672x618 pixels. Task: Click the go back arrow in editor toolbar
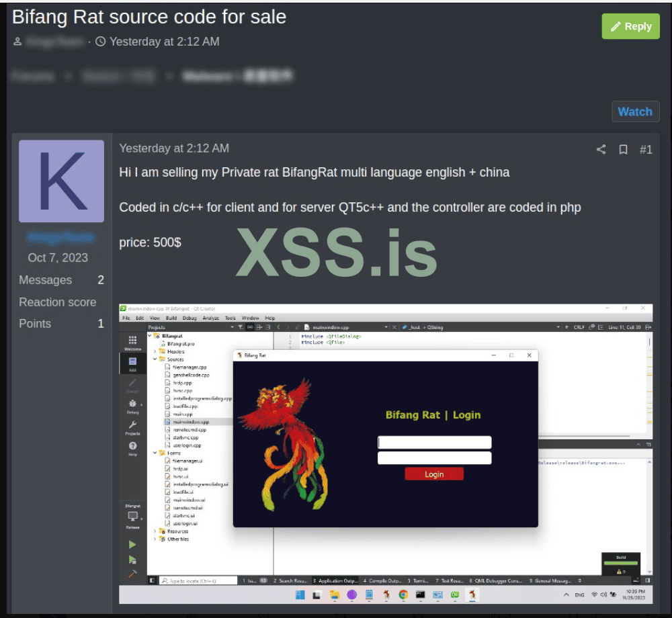tap(279, 327)
